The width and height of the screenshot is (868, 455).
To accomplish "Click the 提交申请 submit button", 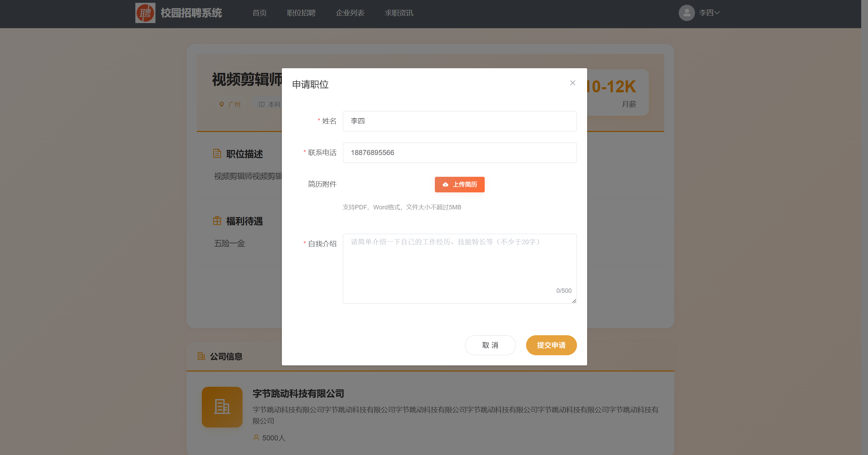I will [551, 345].
